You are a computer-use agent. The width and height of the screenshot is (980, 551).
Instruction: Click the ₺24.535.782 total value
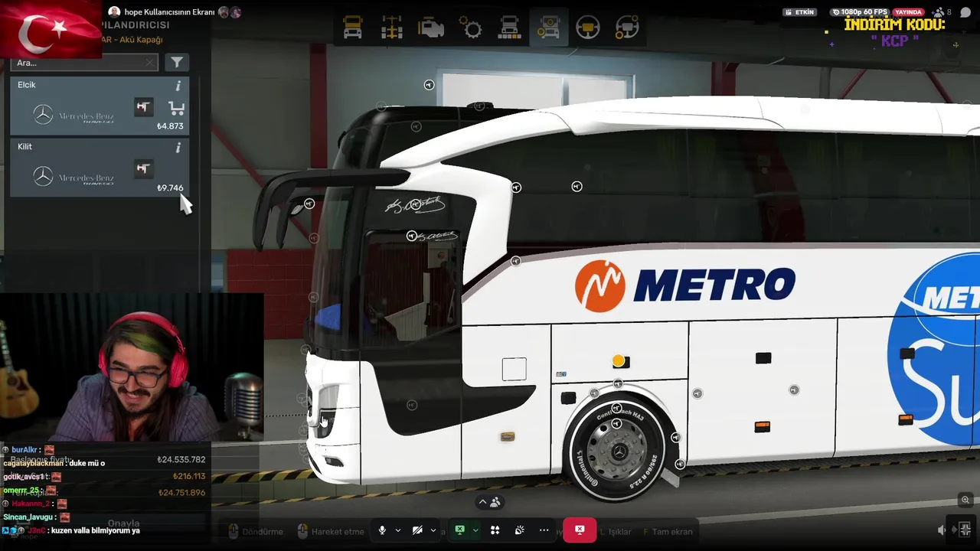pyautogui.click(x=181, y=460)
